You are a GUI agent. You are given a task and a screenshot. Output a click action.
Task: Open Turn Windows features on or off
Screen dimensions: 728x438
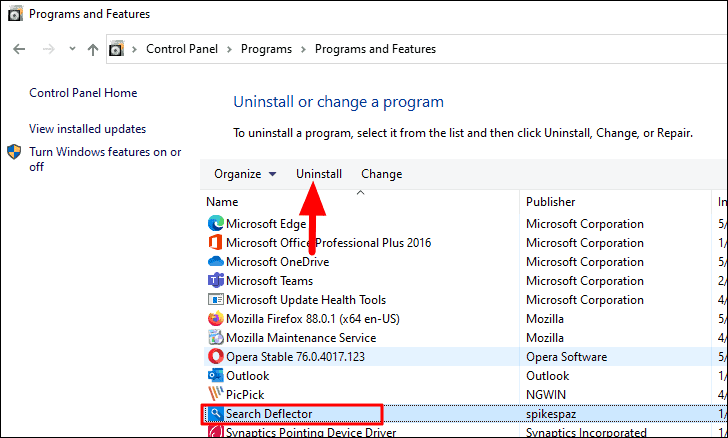tap(105, 159)
